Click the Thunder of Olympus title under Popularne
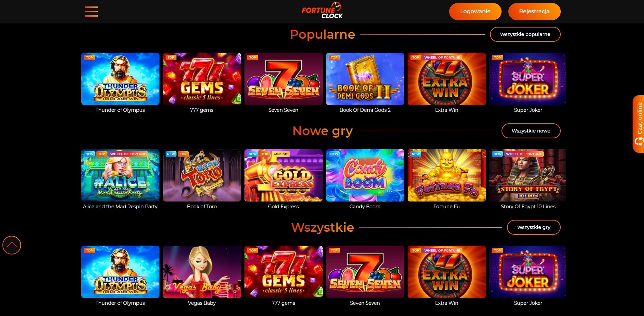Viewport: 644px width, 316px height. point(120,110)
